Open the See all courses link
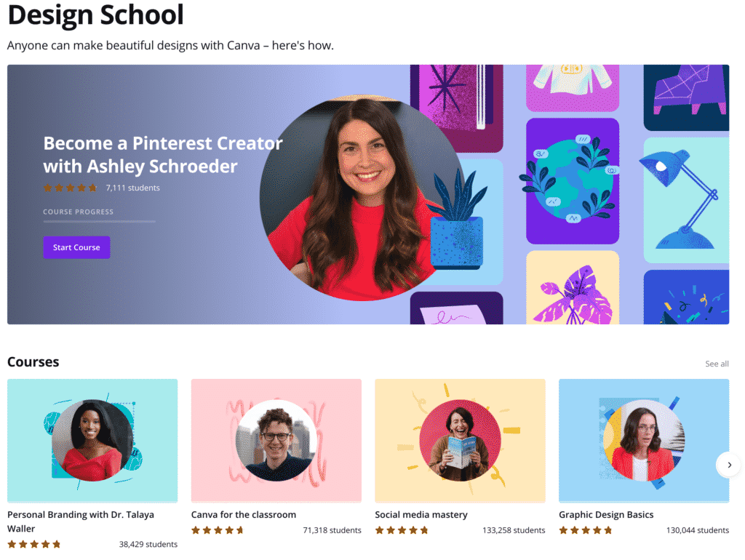Screen dimensions: 745x560 (x=717, y=364)
